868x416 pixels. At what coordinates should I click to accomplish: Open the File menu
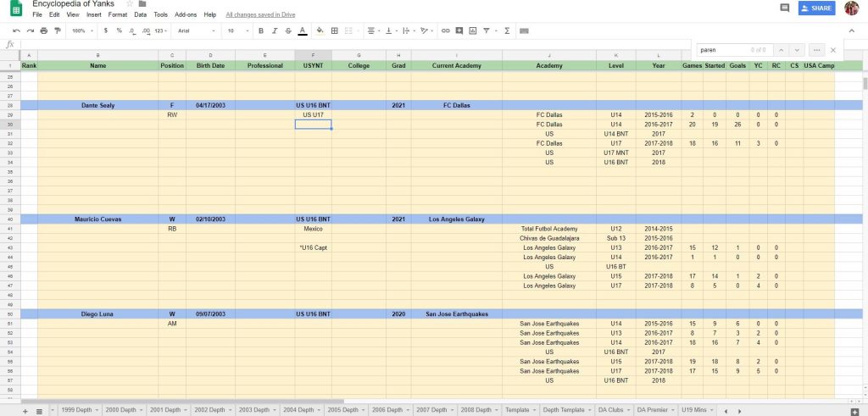point(37,15)
